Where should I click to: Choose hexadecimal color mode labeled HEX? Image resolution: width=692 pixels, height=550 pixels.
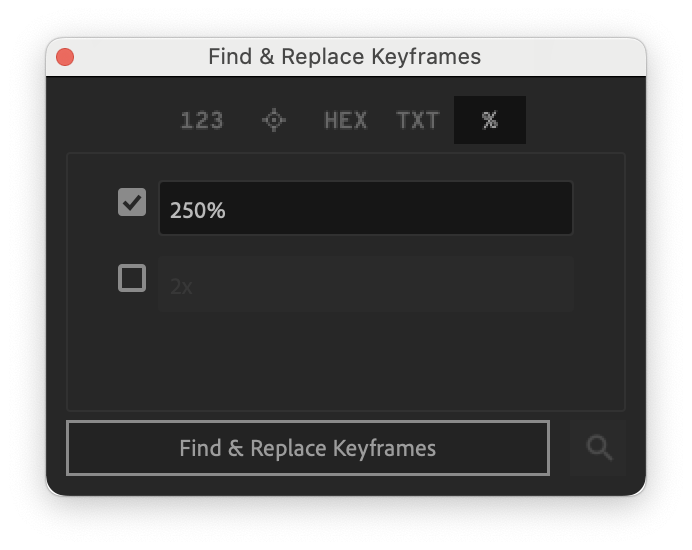(x=346, y=120)
